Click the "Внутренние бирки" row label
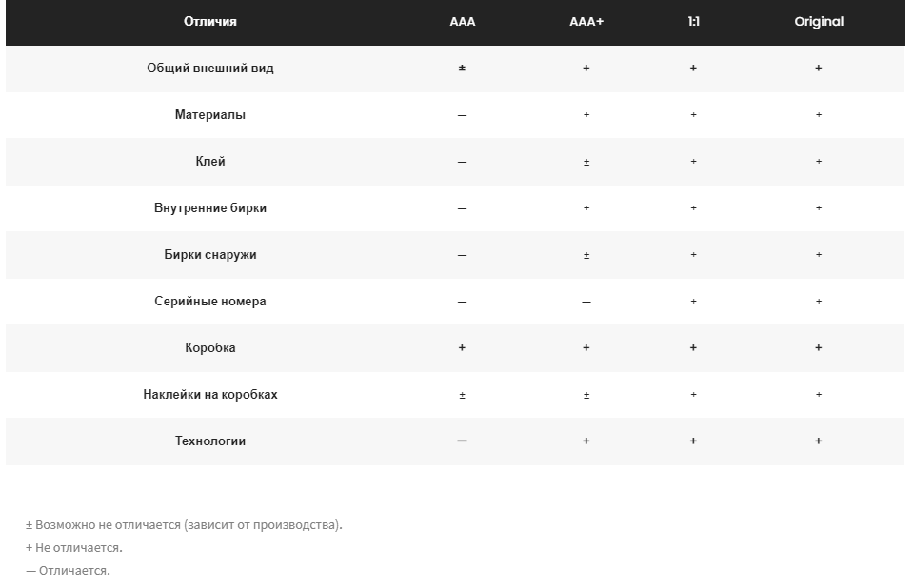Screen dimensions: 913x588 210,208
